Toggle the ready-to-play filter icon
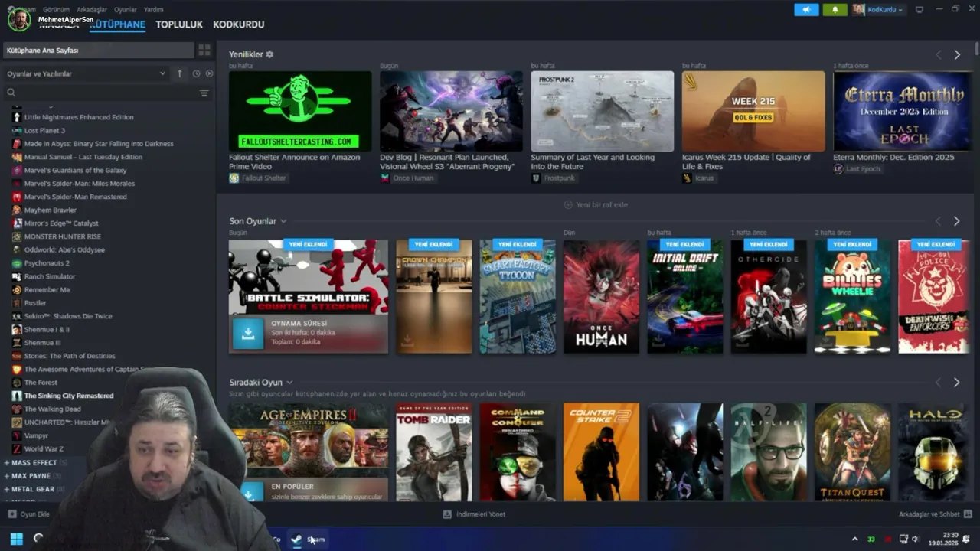This screenshot has width=980, height=551. 208,73
